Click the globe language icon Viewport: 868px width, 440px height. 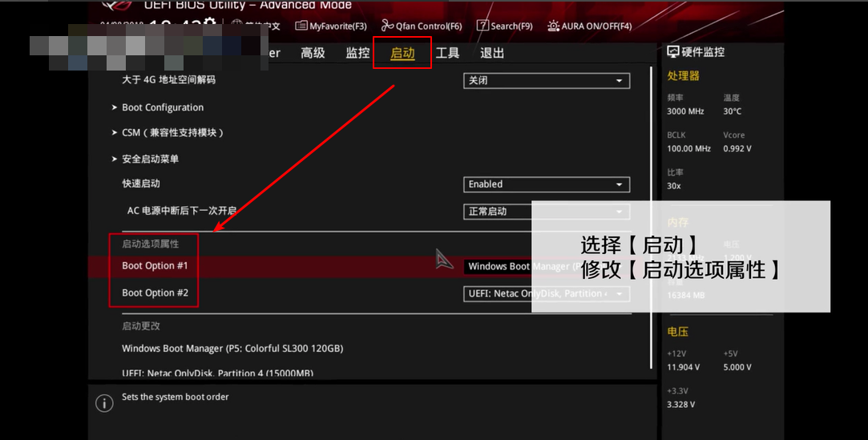point(236,25)
